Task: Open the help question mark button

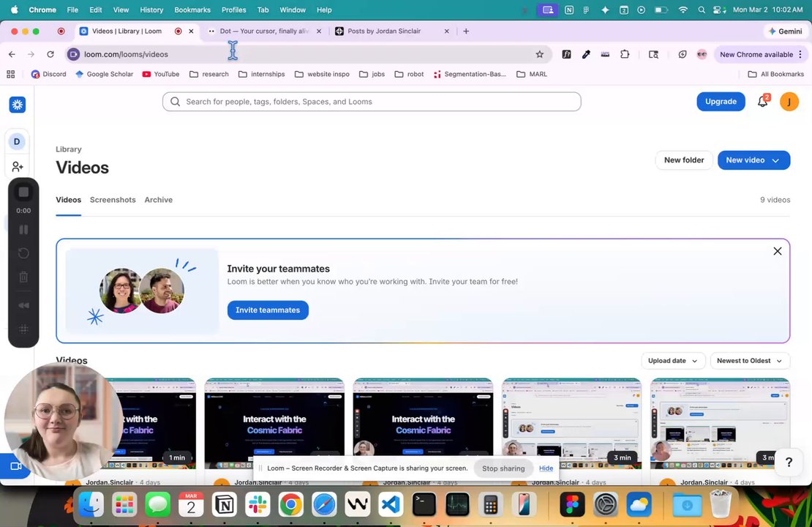Action: [789, 463]
